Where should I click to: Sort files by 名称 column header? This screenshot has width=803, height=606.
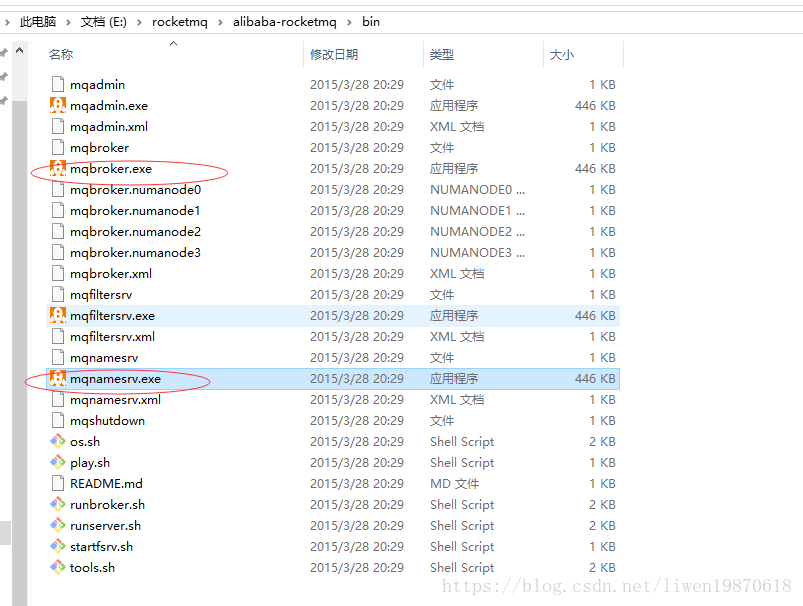point(61,54)
